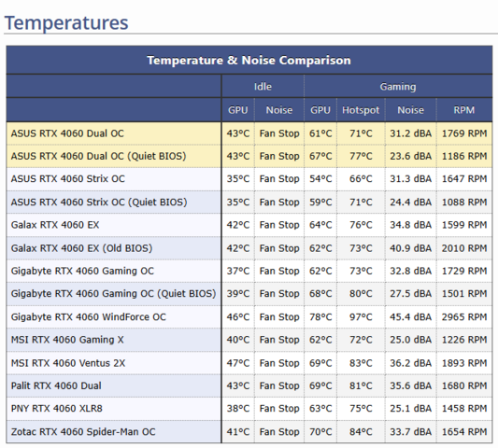Screen dimensions: 498x448
Task: Select the ASUS RTX 4060 Strix OC (Quiet BIOS) name
Action: [99, 203]
